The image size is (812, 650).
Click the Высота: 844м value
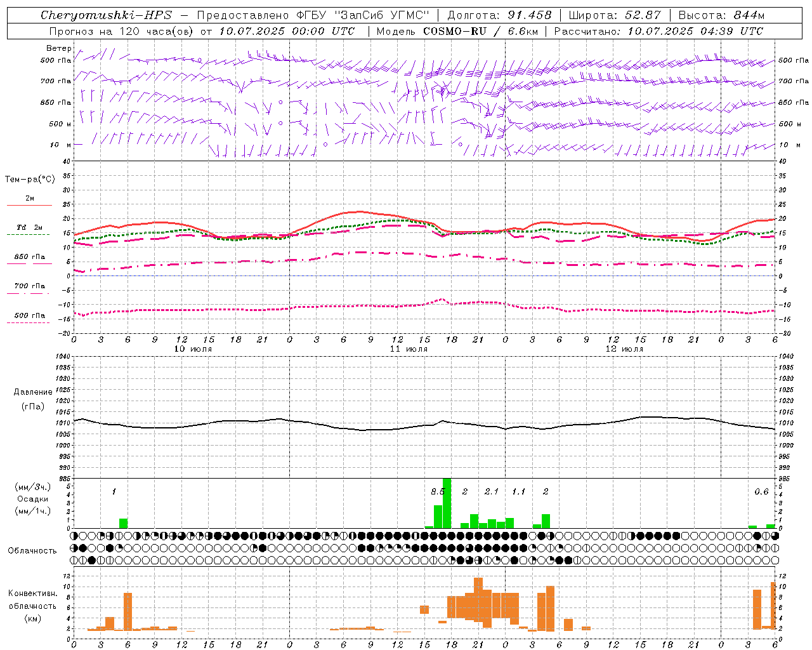tap(721, 15)
